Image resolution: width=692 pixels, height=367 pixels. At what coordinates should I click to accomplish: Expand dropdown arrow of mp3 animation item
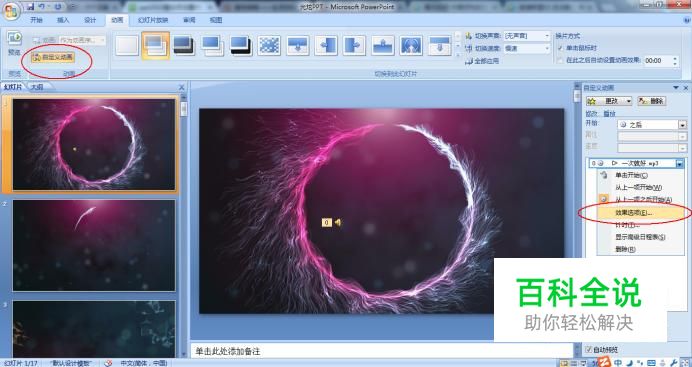click(x=680, y=163)
